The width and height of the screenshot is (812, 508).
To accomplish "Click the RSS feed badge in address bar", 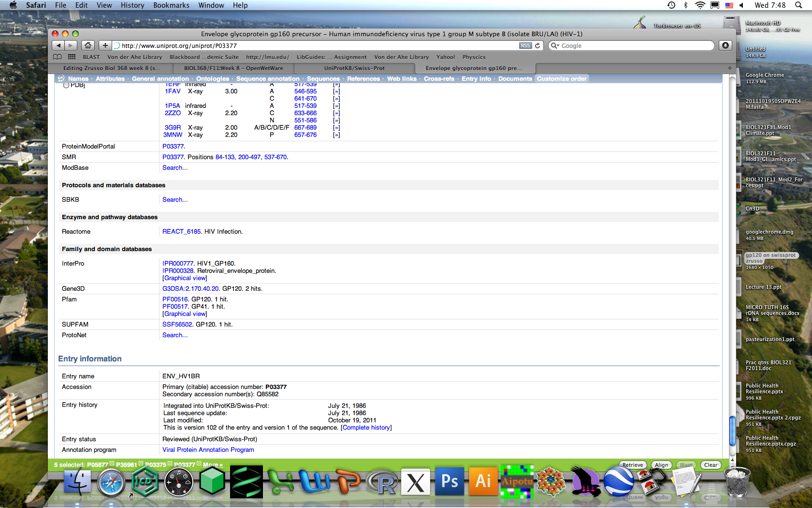I will point(525,45).
